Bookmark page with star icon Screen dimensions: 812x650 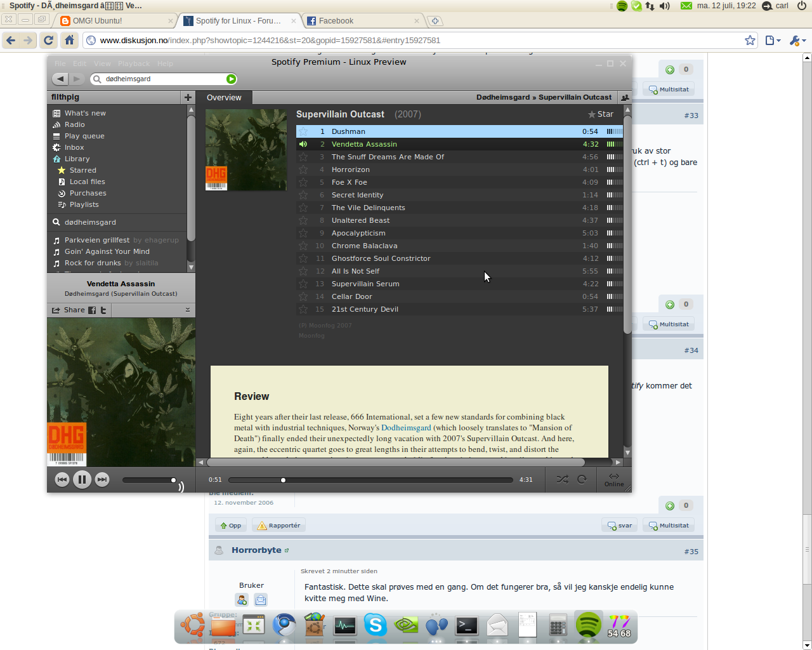click(x=750, y=40)
